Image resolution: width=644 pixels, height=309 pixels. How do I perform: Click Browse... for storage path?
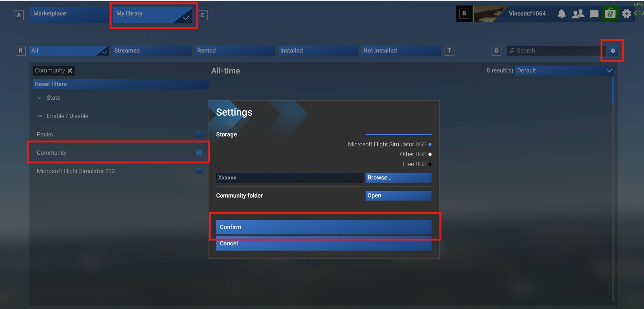(x=398, y=178)
